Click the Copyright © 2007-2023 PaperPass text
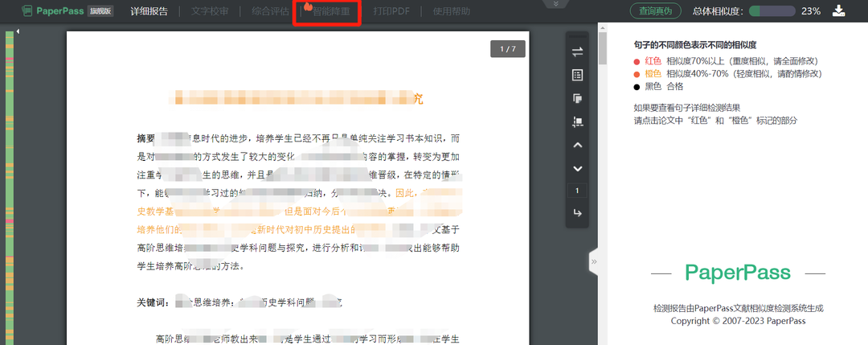The image size is (868, 345). tap(738, 321)
